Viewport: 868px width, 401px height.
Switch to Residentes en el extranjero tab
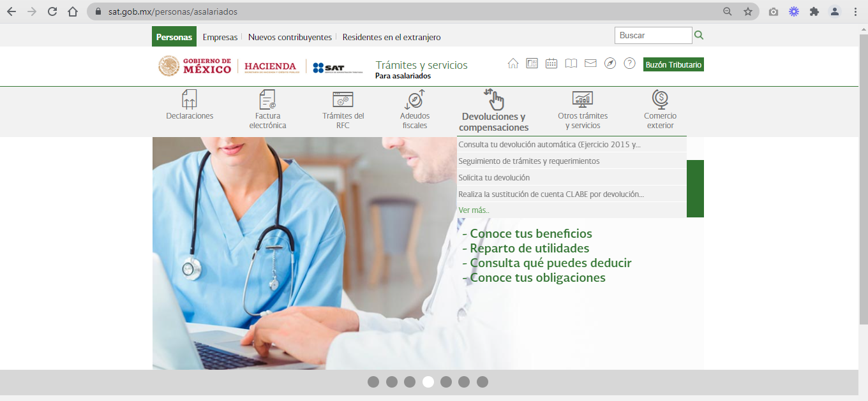tap(392, 37)
